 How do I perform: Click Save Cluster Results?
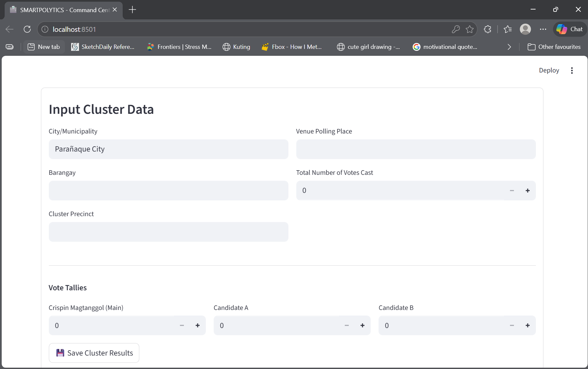click(x=94, y=353)
